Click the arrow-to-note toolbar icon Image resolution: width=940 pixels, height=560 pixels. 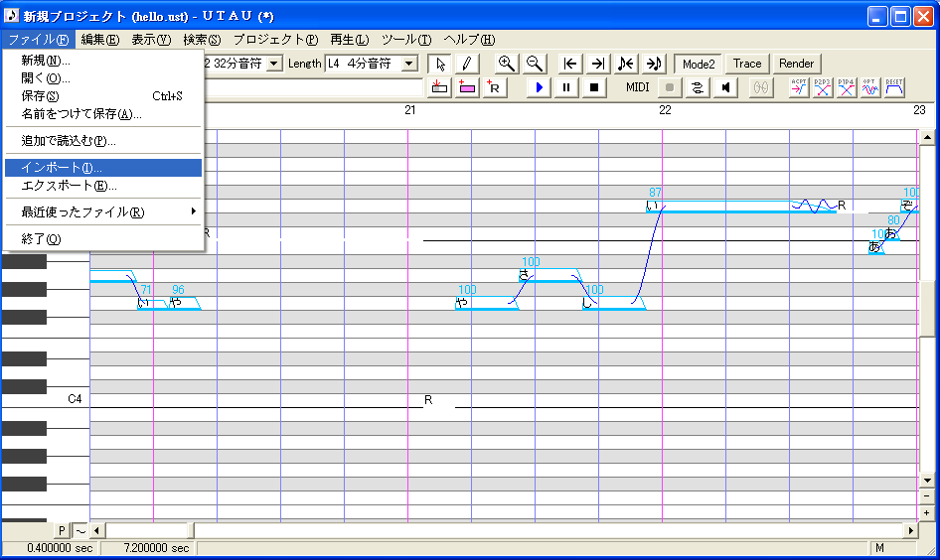click(654, 64)
